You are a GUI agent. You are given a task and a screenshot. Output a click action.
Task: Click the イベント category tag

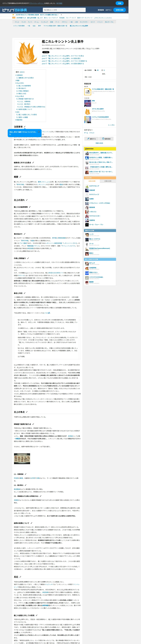click(x=92, y=133)
